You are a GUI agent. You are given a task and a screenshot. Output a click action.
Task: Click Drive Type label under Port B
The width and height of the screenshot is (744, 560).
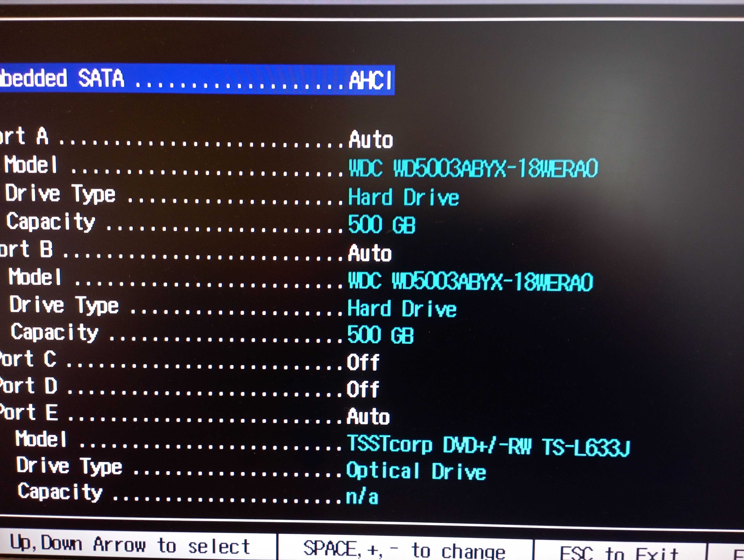pyautogui.click(x=64, y=306)
